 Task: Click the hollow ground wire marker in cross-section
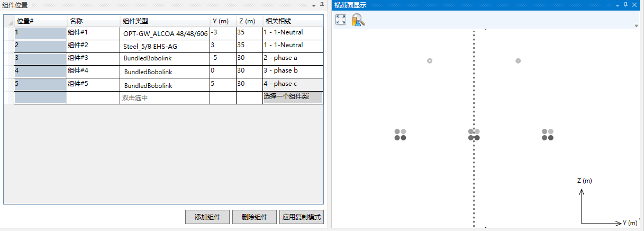(430, 61)
